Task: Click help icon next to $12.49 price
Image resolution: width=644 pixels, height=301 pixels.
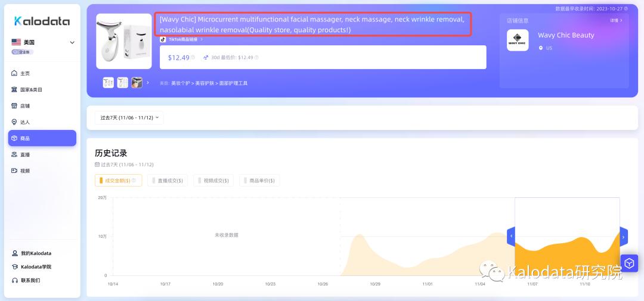Action: [193, 57]
